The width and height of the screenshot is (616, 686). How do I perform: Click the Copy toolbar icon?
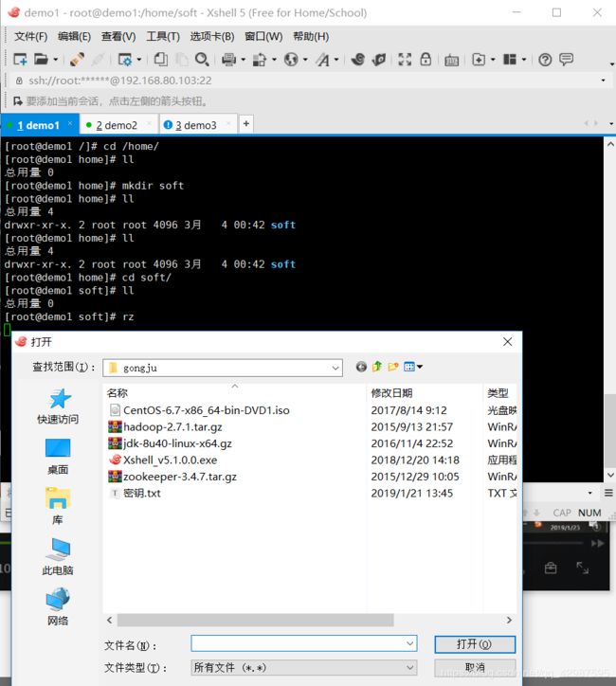(x=160, y=59)
